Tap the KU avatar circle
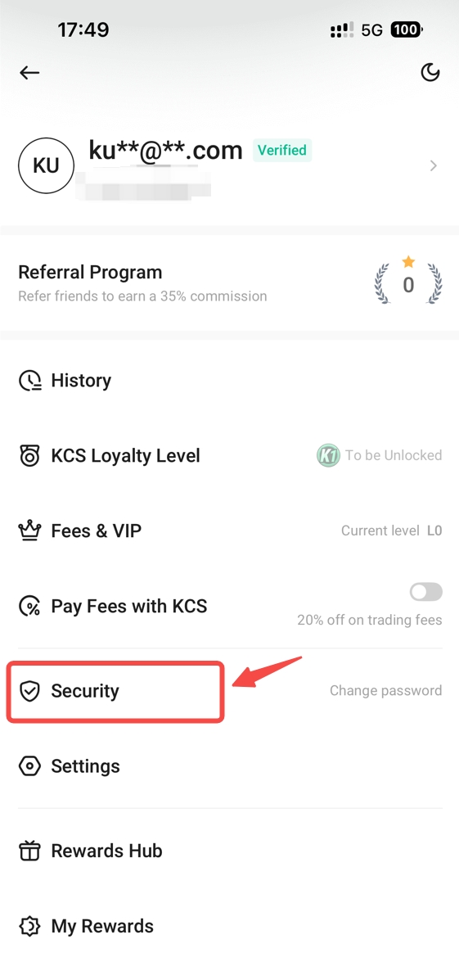 click(46, 165)
